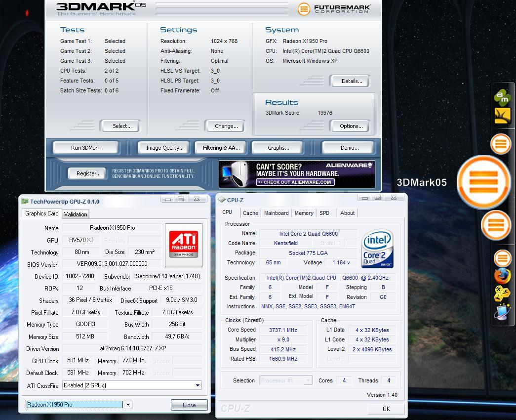The height and width of the screenshot is (420, 516).
Task: Open the Graphs button
Action: tap(278, 148)
